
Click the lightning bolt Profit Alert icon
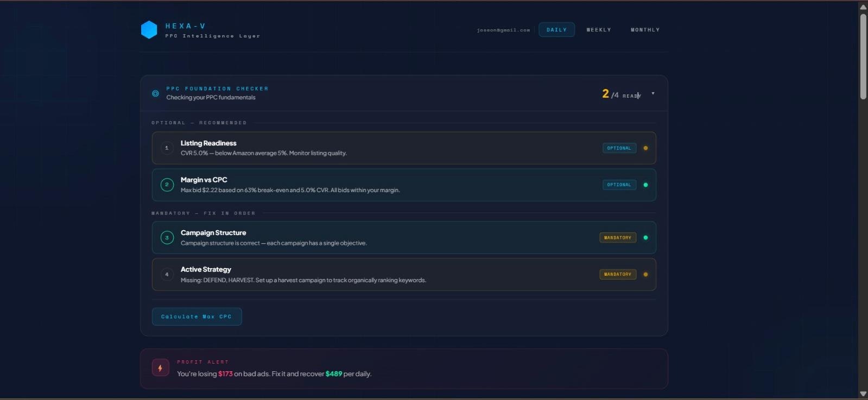coord(160,368)
